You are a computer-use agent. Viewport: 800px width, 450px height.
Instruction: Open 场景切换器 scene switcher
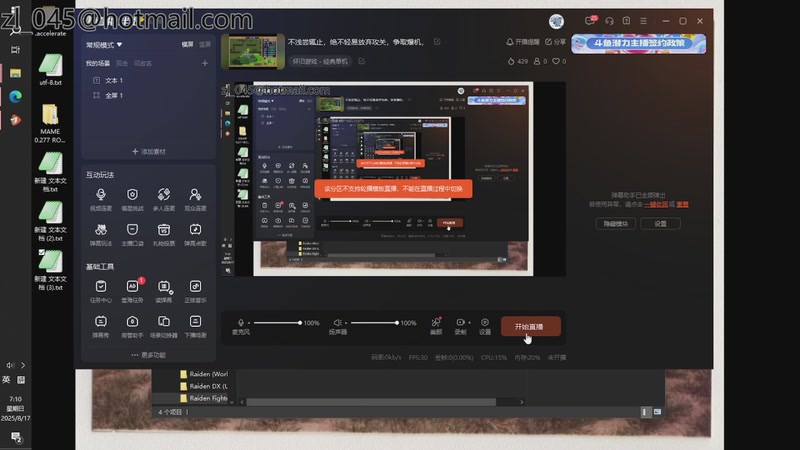click(164, 326)
